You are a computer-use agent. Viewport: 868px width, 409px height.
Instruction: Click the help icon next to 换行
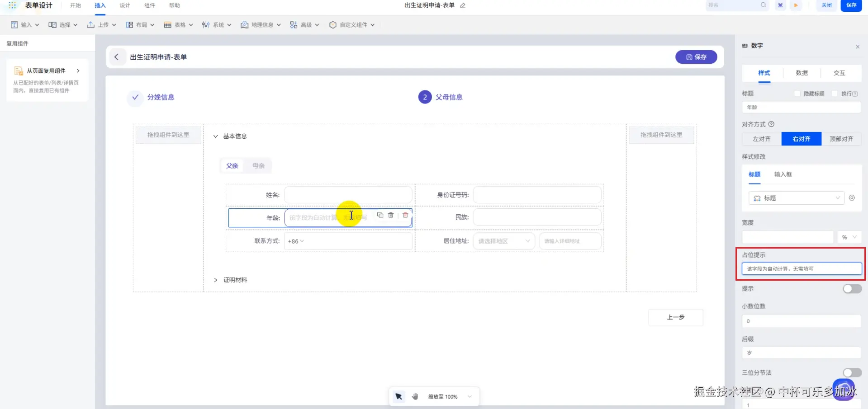pos(855,94)
